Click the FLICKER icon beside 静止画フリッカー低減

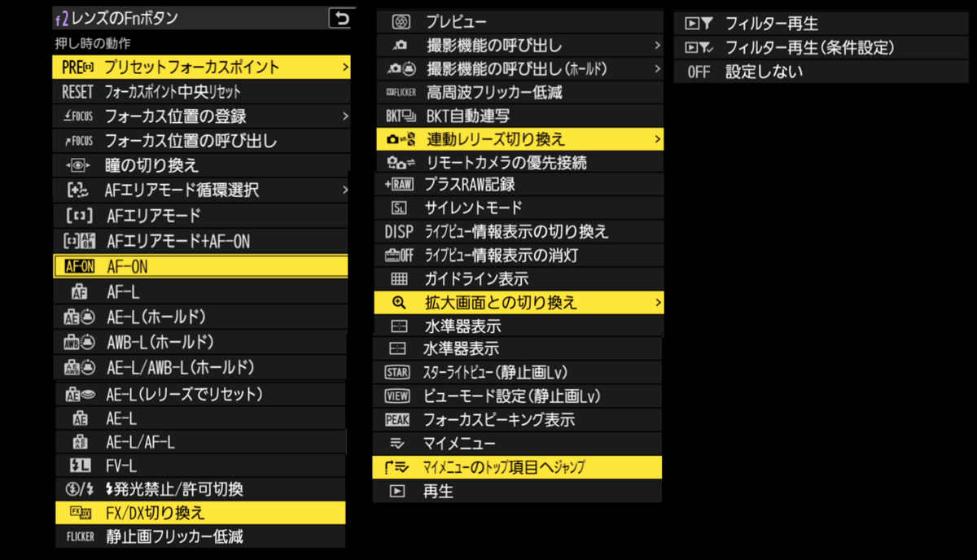pos(81,537)
